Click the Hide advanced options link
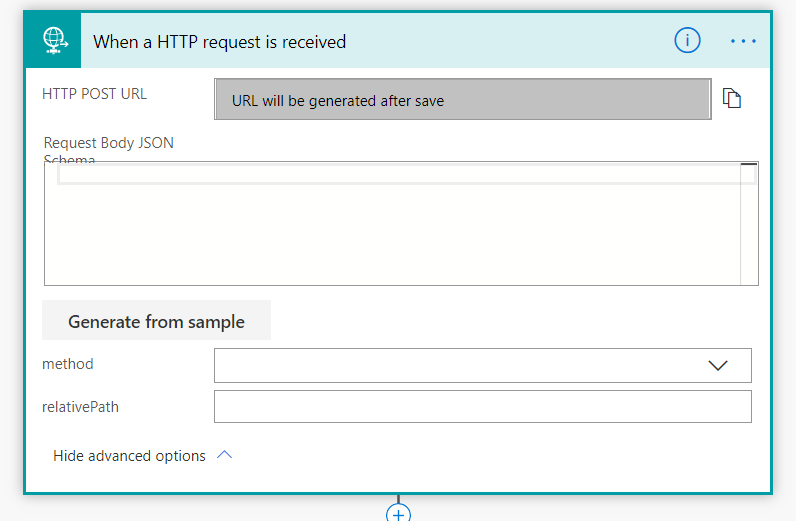Screen dimensions: 796x521 coord(129,456)
